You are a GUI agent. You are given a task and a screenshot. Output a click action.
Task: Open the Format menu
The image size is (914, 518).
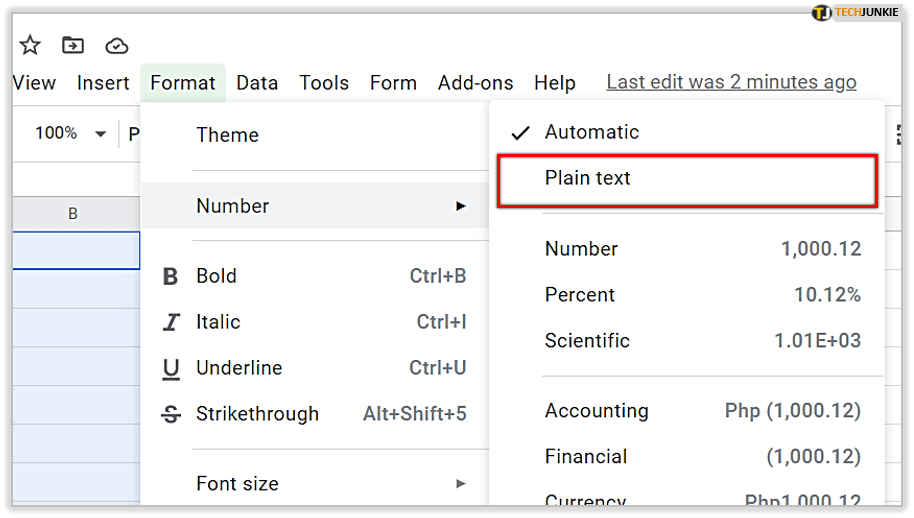(x=183, y=83)
